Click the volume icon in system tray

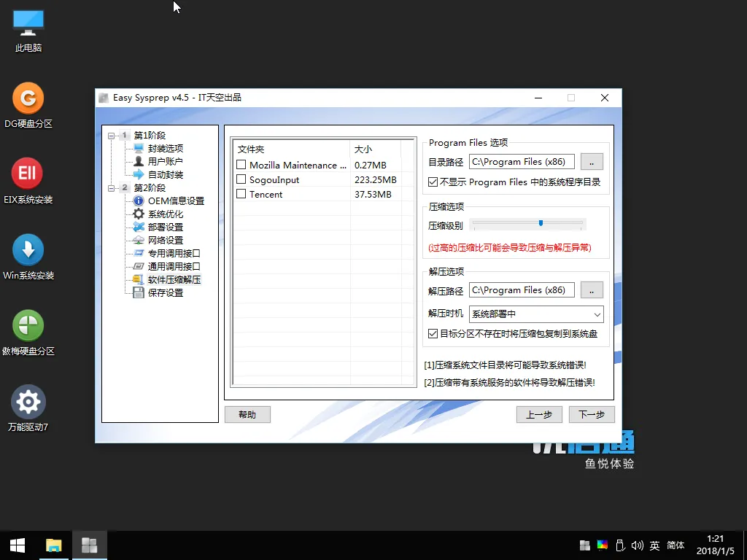pos(637,545)
